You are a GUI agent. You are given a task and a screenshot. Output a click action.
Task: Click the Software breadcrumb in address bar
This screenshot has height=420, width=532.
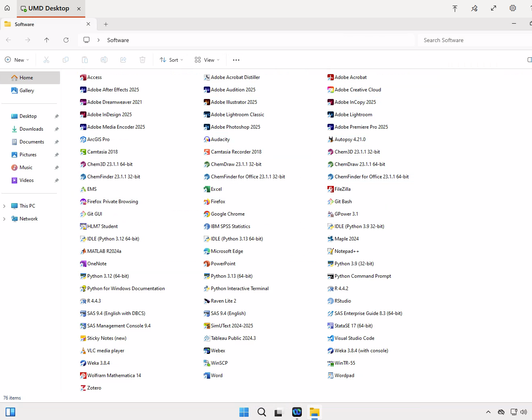pos(118,40)
